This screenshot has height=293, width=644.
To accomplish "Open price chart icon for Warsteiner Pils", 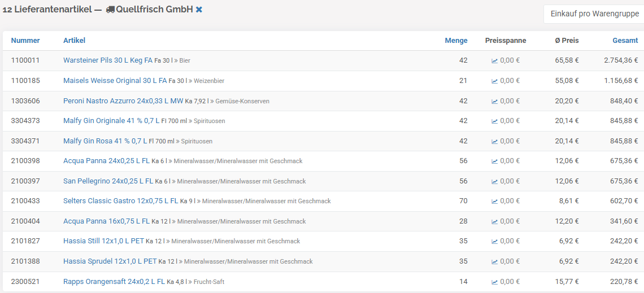I will 495,61.
